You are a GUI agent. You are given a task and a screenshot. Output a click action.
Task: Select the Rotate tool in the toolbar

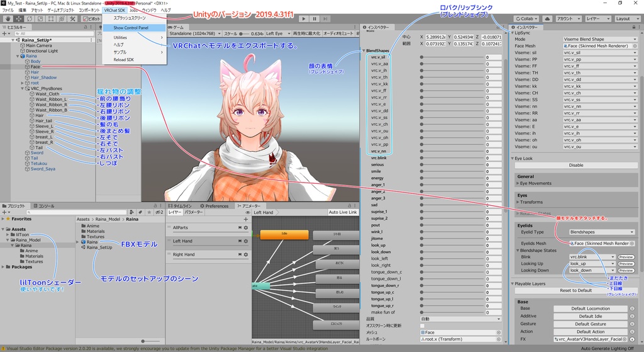[x=30, y=19]
